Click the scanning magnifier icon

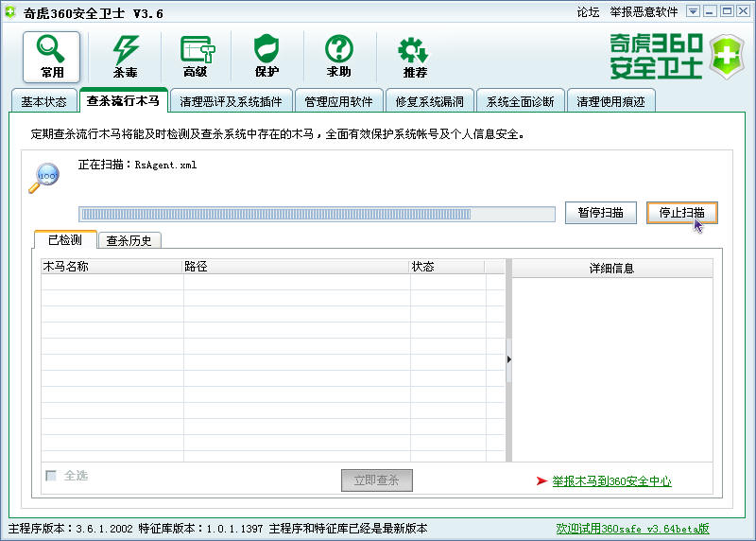(43, 178)
